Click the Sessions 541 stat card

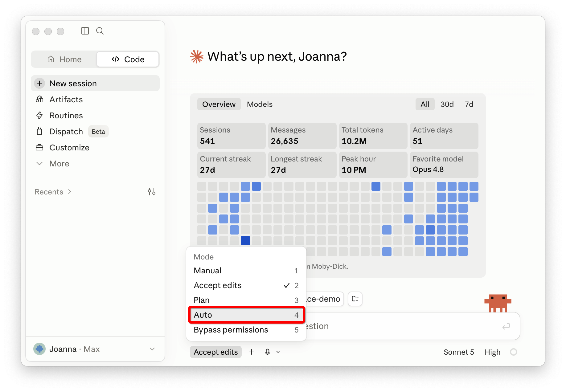pyautogui.click(x=231, y=136)
